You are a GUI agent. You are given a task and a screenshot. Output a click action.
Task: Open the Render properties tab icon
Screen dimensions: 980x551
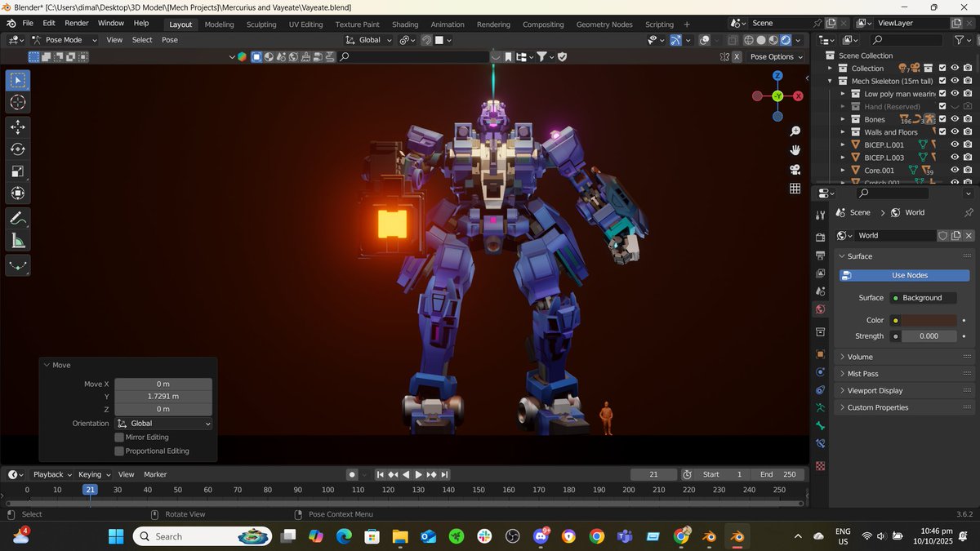coord(821,238)
